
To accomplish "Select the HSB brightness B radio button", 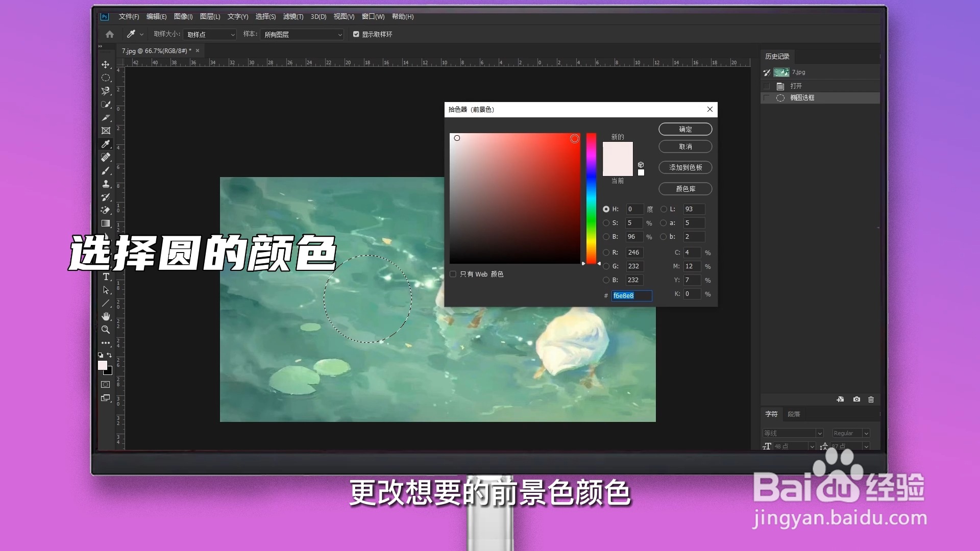I will pos(606,237).
